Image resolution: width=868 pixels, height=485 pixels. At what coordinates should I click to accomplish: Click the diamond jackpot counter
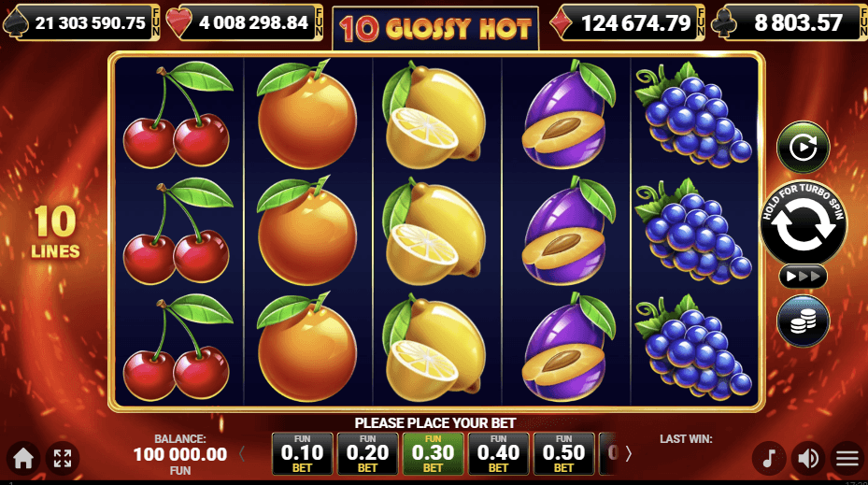(627, 22)
